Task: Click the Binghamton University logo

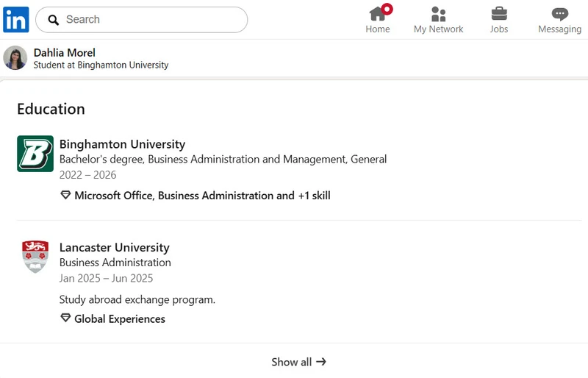Action: (35, 154)
